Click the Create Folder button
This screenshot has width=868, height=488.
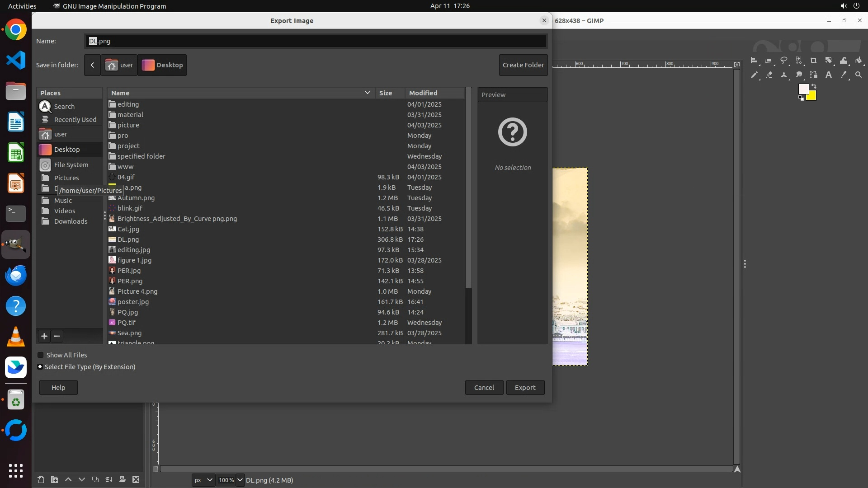click(523, 65)
